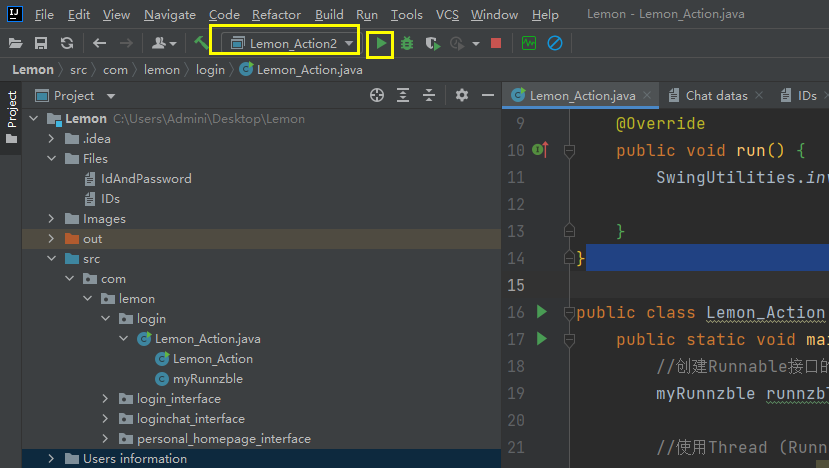This screenshot has width=829, height=468.
Task: Open the Project panel settings gear
Action: (x=462, y=95)
